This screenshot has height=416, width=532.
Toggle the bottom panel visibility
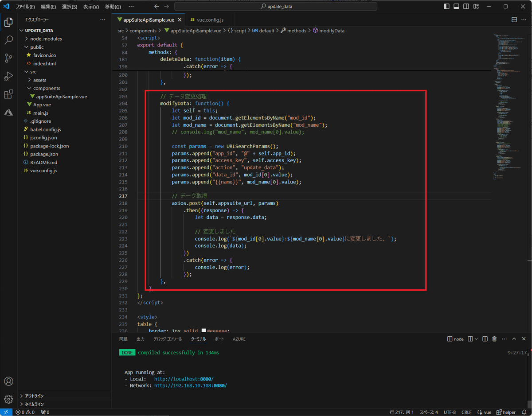click(456, 7)
